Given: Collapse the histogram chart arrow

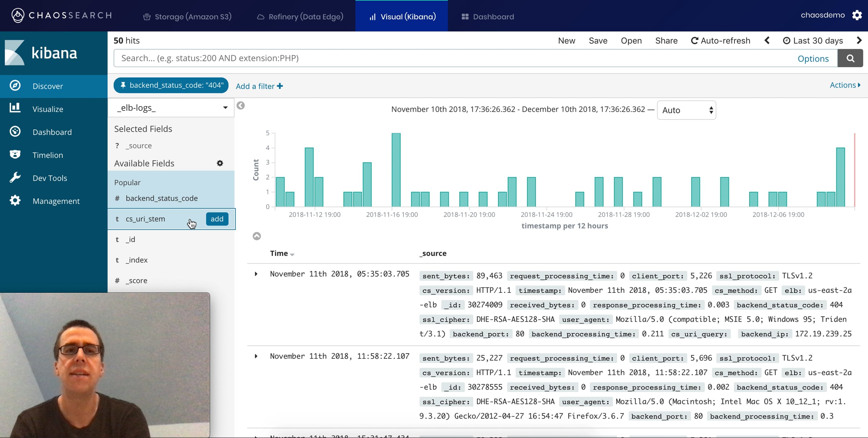Looking at the screenshot, I should pyautogui.click(x=257, y=236).
